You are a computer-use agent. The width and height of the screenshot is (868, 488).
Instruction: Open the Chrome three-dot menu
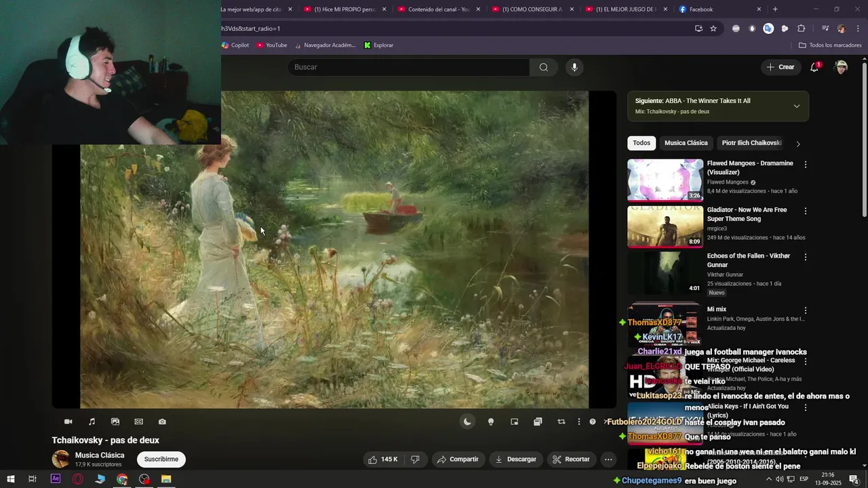click(858, 28)
